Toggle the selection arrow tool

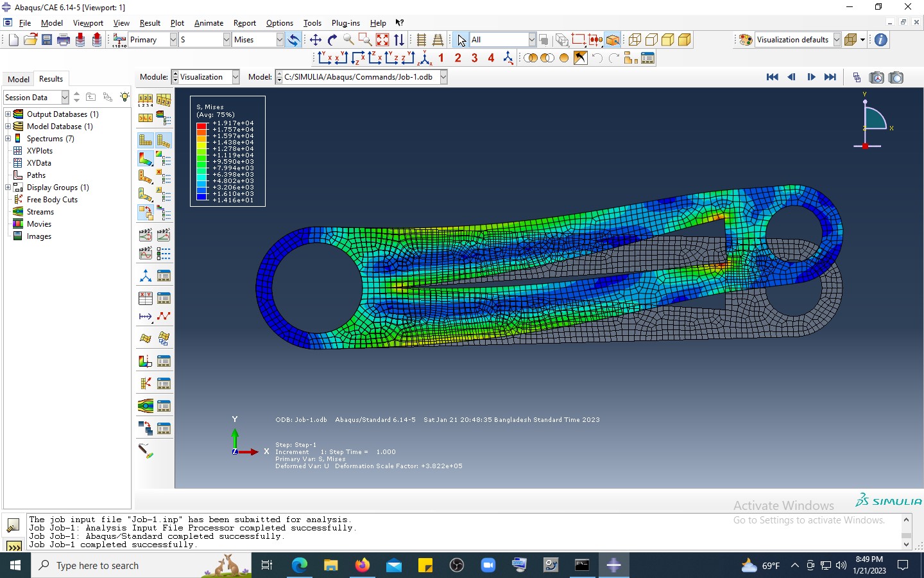tap(461, 40)
